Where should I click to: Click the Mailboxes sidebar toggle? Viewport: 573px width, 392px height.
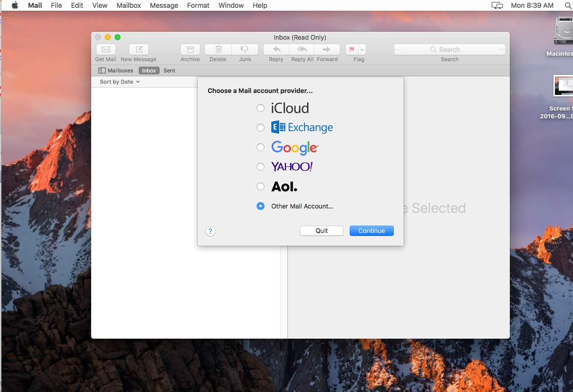pyautogui.click(x=116, y=70)
